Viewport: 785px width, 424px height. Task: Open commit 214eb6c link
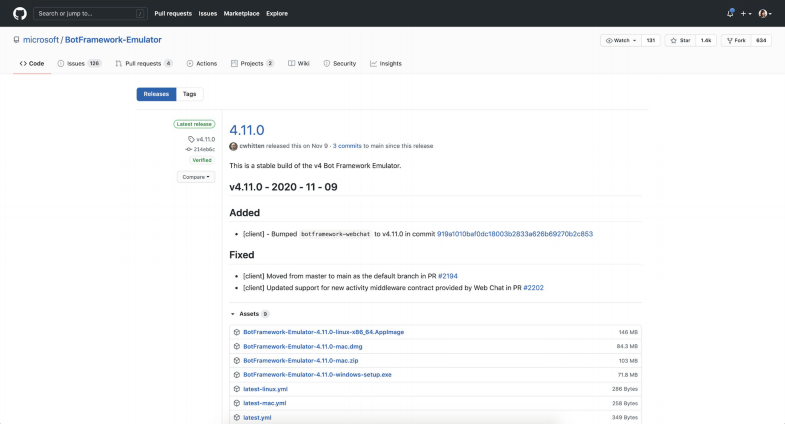(200, 149)
